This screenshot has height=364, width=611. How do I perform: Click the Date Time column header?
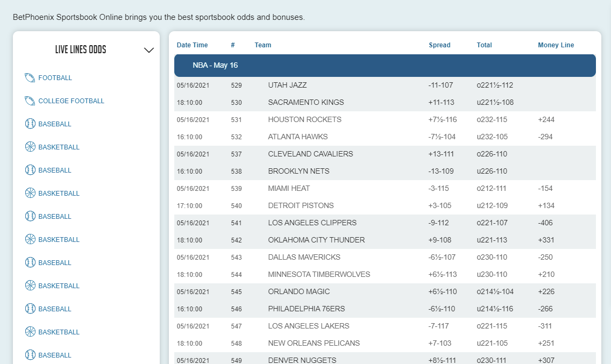click(192, 45)
